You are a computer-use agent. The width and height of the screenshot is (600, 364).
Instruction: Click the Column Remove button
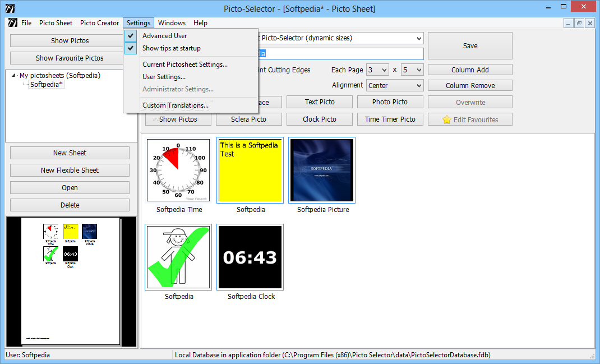click(470, 86)
